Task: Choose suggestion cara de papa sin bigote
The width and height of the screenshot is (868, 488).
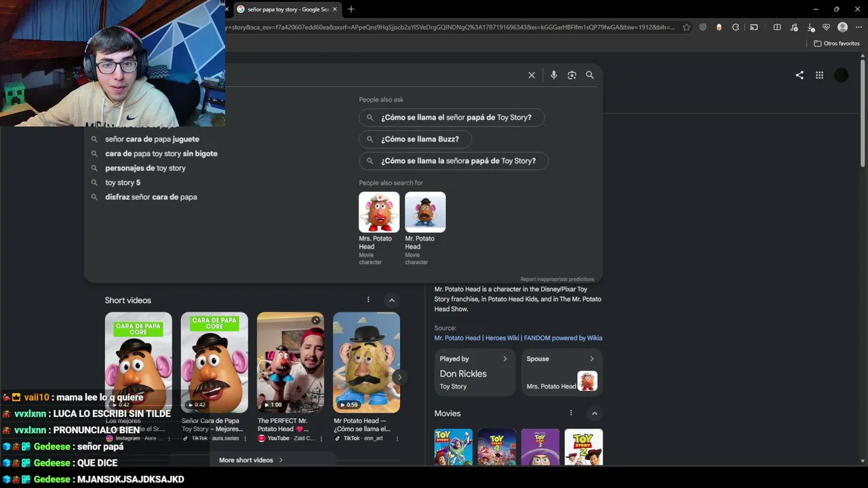Action: point(161,154)
